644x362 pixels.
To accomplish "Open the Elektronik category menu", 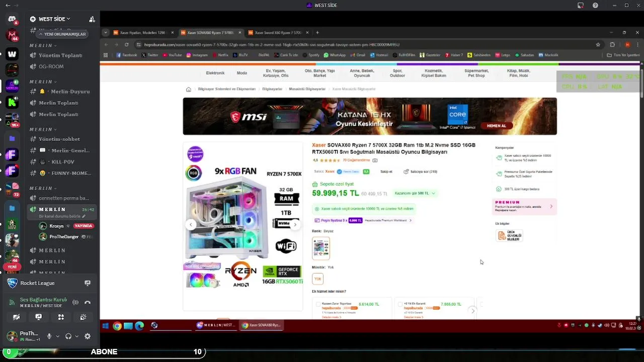I will click(215, 73).
